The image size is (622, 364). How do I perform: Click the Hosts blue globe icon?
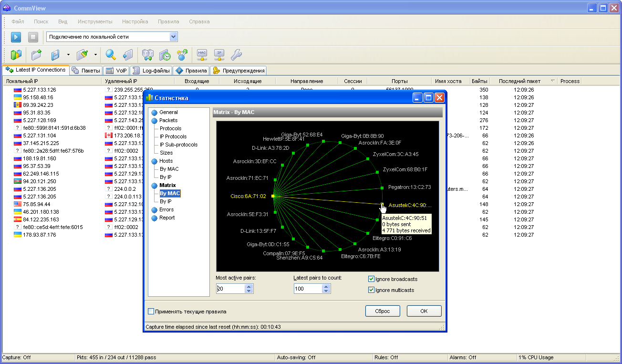tap(154, 161)
